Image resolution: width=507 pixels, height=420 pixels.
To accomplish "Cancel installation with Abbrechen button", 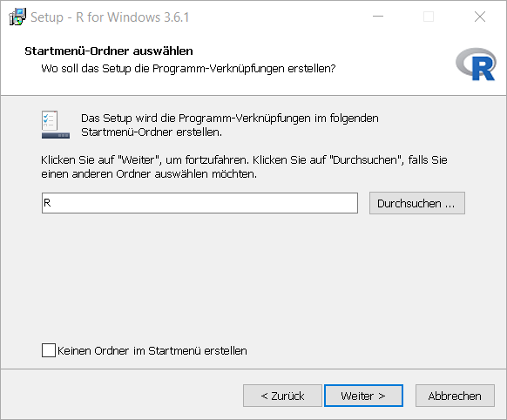I will point(455,396).
